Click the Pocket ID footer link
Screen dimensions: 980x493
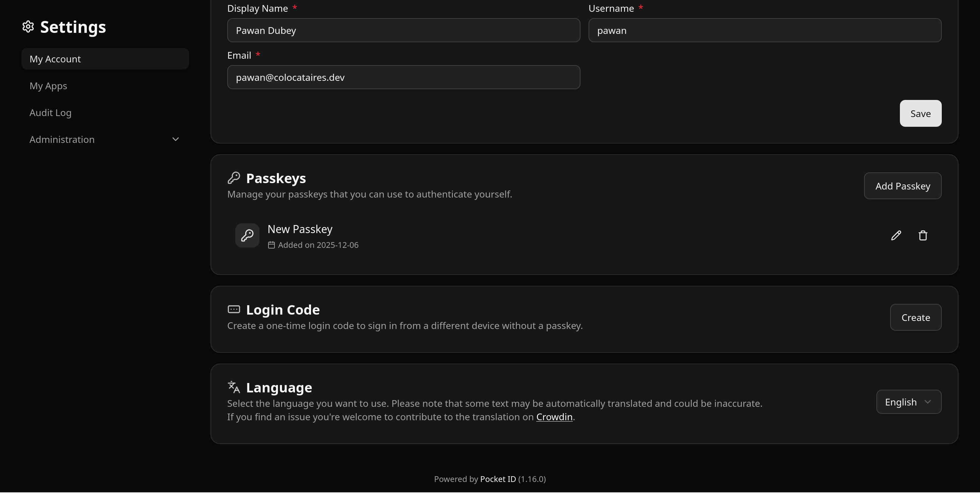click(x=498, y=479)
